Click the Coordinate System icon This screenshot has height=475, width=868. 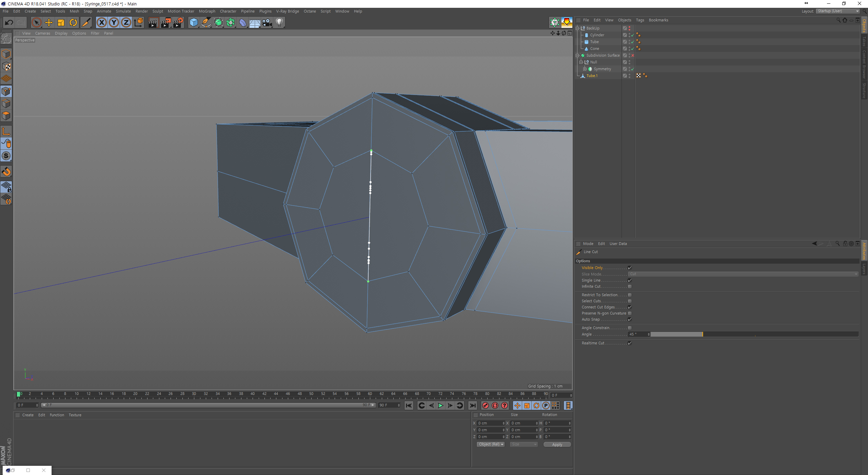[x=139, y=23]
